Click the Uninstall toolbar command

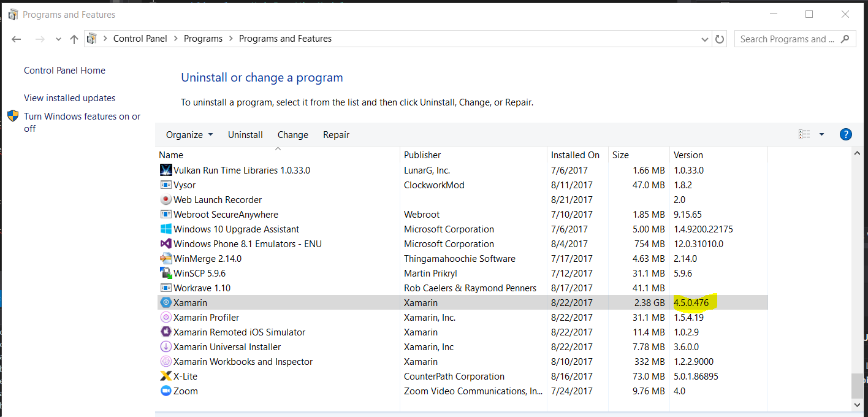[245, 134]
